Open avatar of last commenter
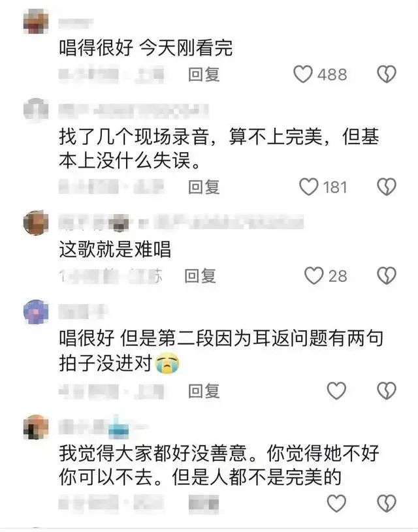 point(36,427)
